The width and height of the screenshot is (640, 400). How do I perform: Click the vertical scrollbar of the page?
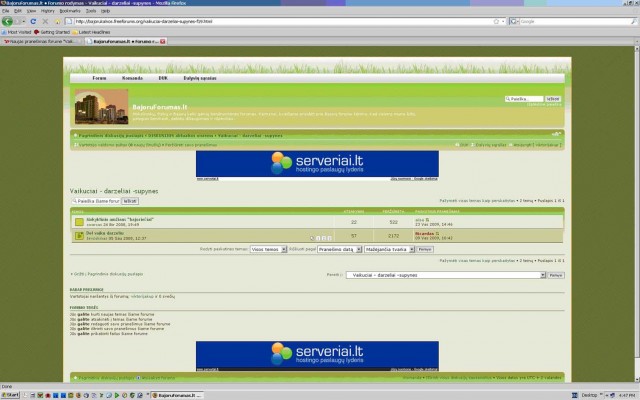point(637,214)
